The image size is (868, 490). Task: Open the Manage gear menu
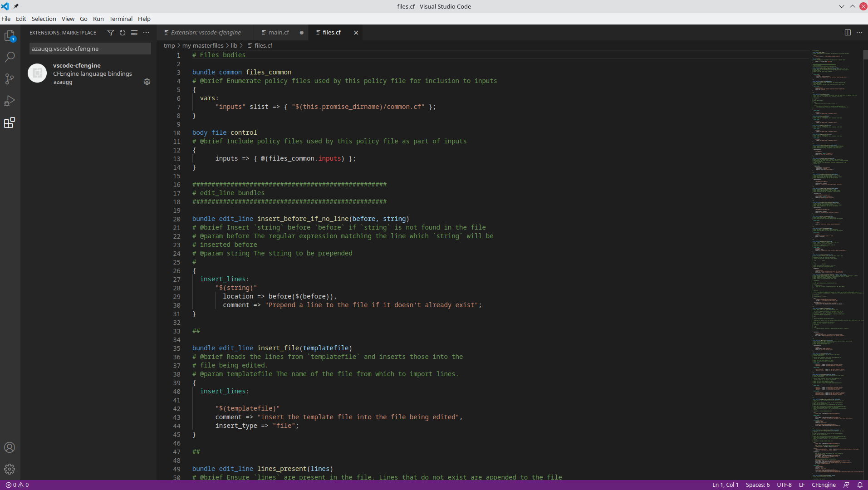coord(10,469)
